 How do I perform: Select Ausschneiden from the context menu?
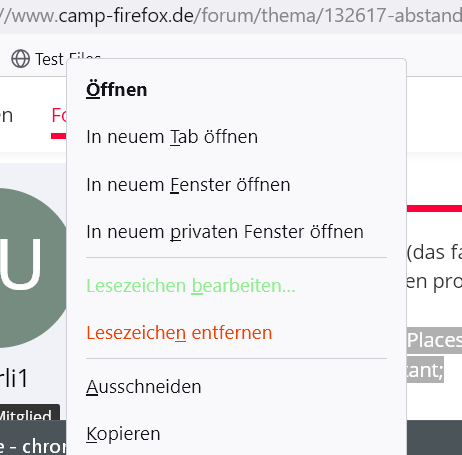[x=144, y=387]
